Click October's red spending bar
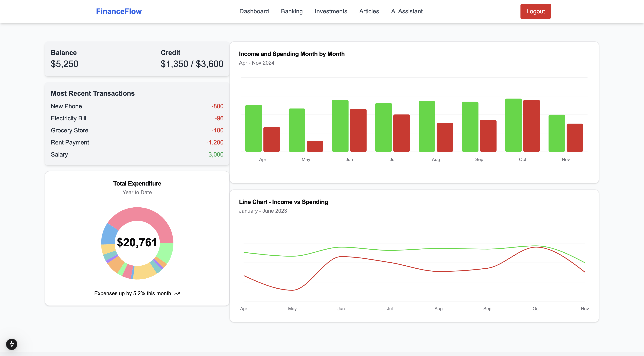644x356 pixels. point(531,126)
